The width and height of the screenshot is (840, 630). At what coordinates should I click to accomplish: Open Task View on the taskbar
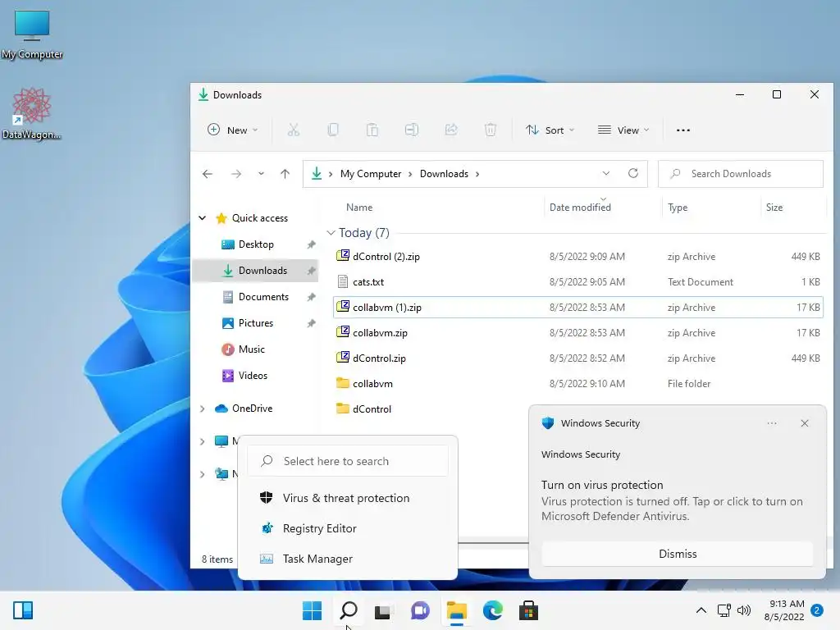click(382, 610)
